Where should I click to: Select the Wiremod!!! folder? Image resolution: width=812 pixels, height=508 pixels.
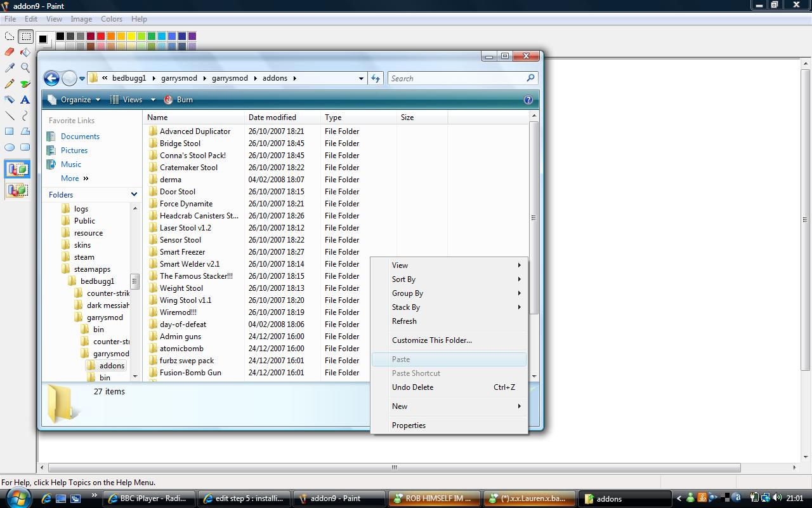pyautogui.click(x=178, y=312)
